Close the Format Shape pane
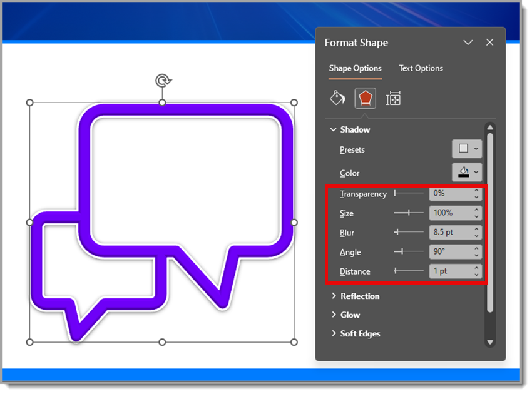This screenshot has width=532, height=394. (x=489, y=43)
